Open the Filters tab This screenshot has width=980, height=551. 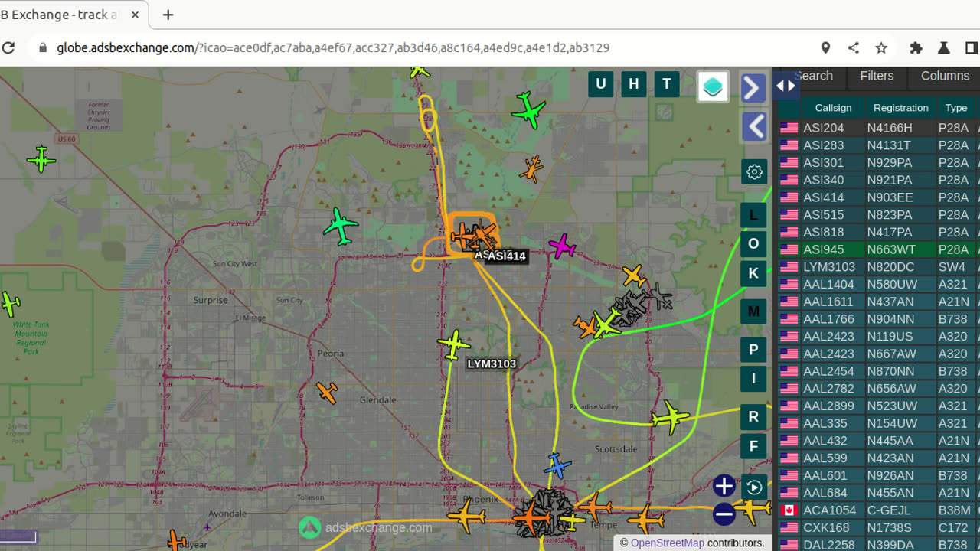coord(877,76)
